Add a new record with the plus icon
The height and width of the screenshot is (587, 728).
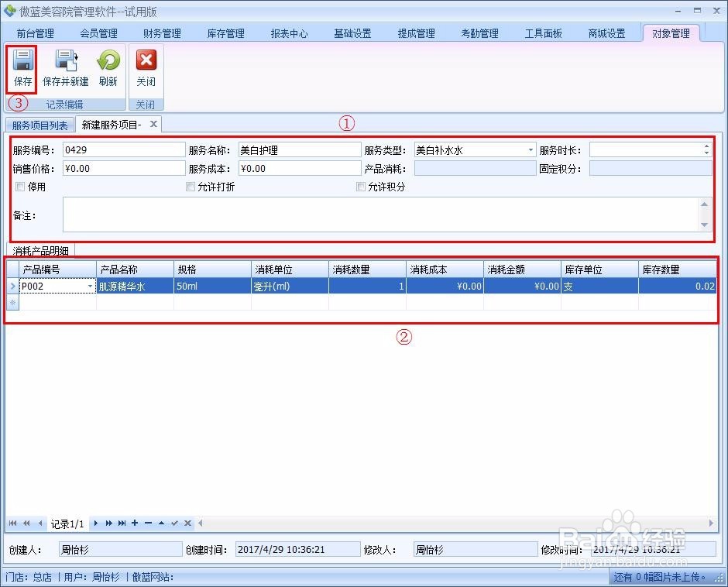click(x=136, y=523)
